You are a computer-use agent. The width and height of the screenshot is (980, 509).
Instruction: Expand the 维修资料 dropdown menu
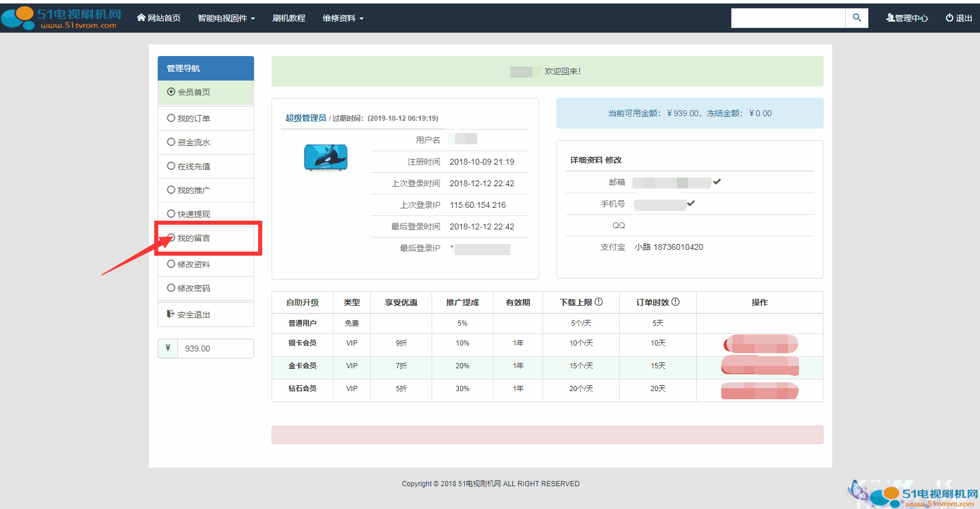point(343,18)
